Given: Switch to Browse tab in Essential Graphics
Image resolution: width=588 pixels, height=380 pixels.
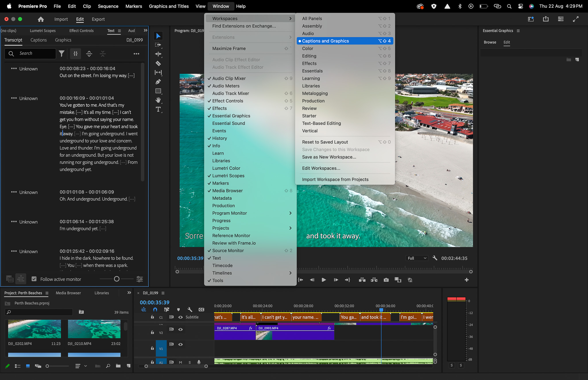Looking at the screenshot, I should [490, 42].
